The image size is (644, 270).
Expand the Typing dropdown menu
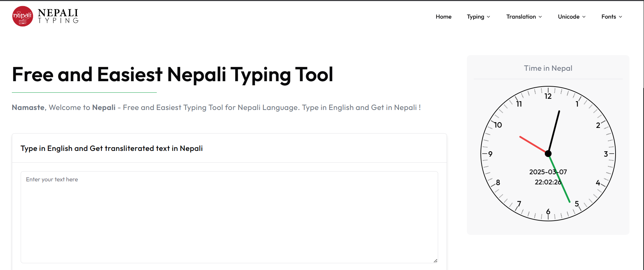point(478,16)
